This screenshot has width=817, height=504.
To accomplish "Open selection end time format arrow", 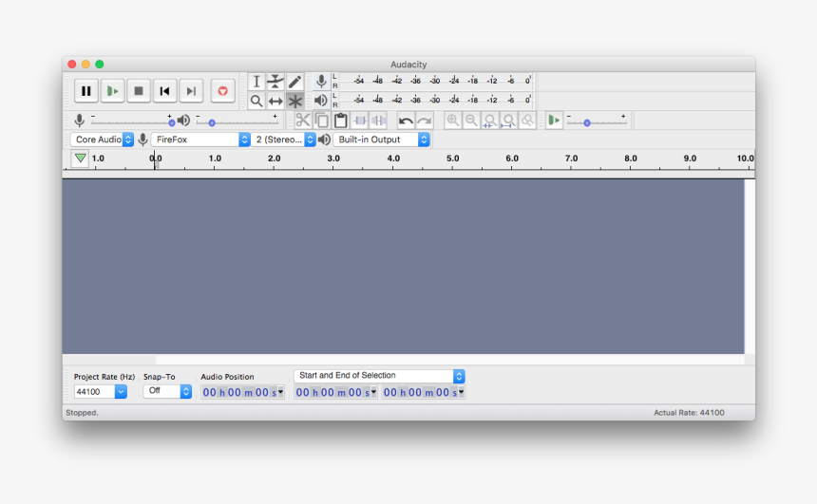I will click(461, 392).
